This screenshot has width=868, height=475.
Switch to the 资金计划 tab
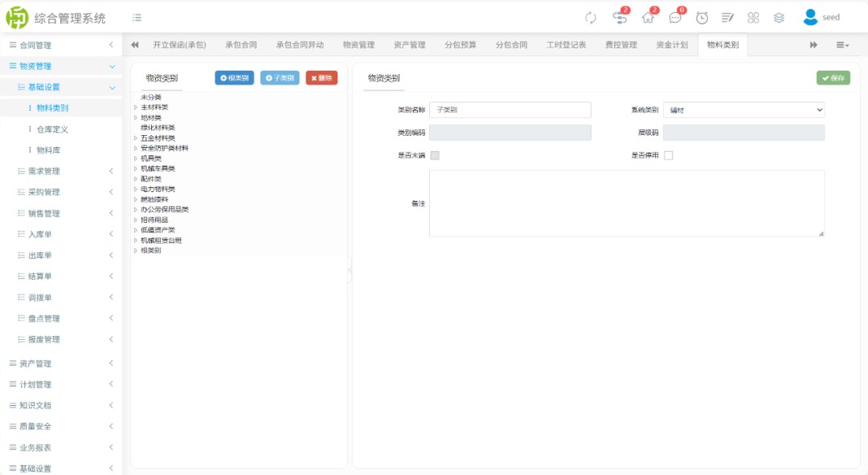pos(672,45)
